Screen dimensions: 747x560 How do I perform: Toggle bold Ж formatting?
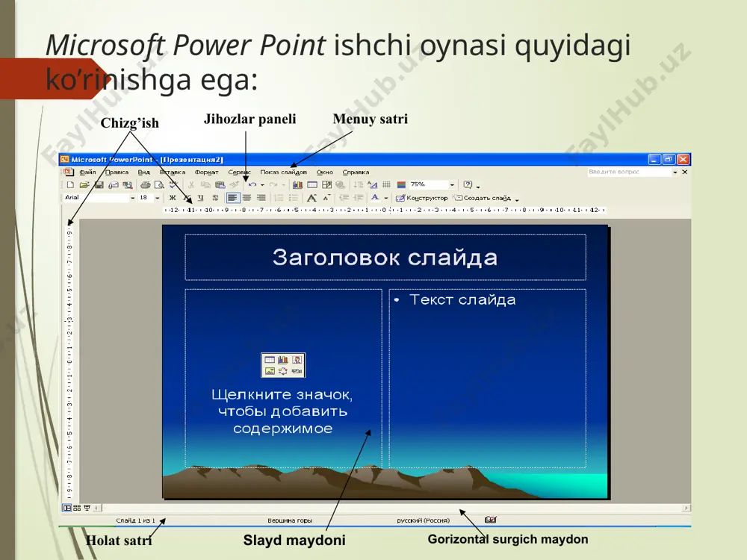[x=173, y=198]
